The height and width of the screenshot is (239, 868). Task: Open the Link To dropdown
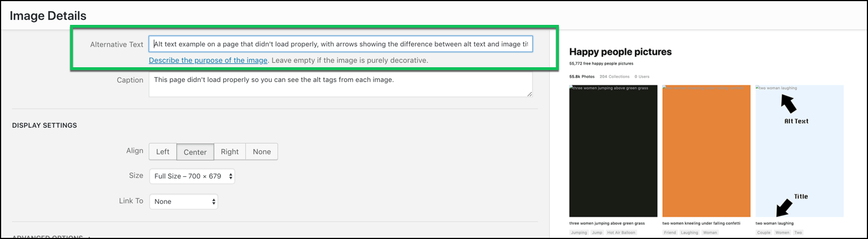click(x=184, y=201)
